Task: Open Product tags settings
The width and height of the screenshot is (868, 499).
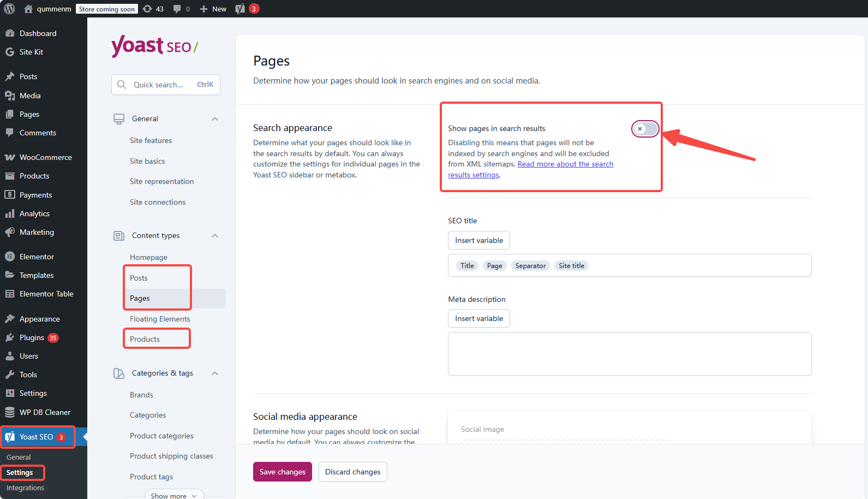Action: click(151, 477)
